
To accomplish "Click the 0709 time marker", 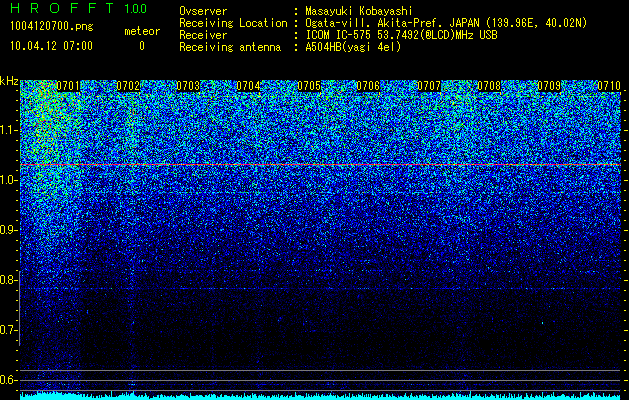I will coord(549,86).
